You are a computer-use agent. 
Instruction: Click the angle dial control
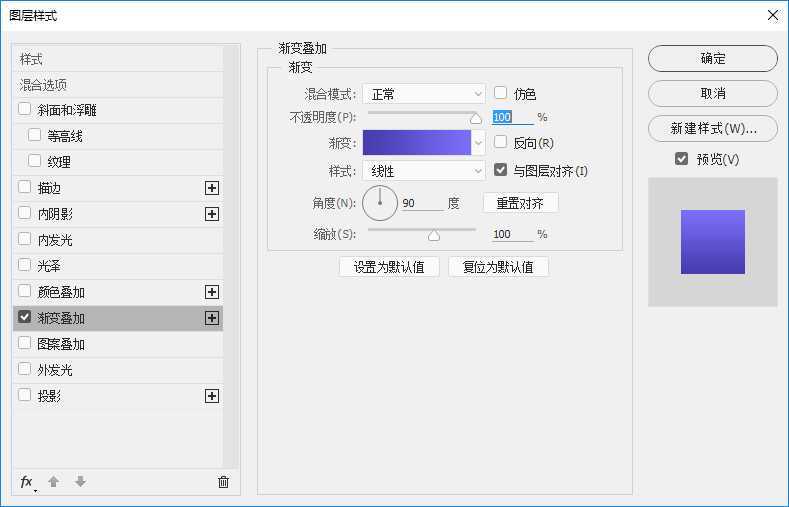coord(380,203)
